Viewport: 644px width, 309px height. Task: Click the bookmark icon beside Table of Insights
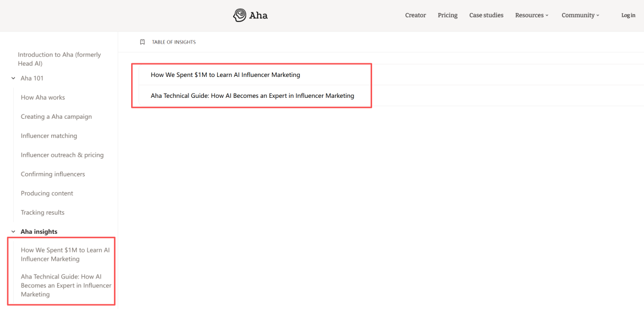(143, 42)
